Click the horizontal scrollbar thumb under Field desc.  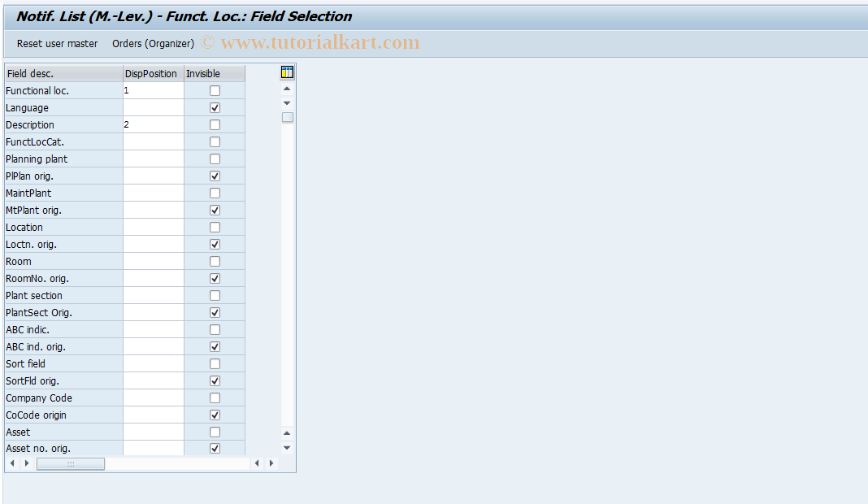71,463
